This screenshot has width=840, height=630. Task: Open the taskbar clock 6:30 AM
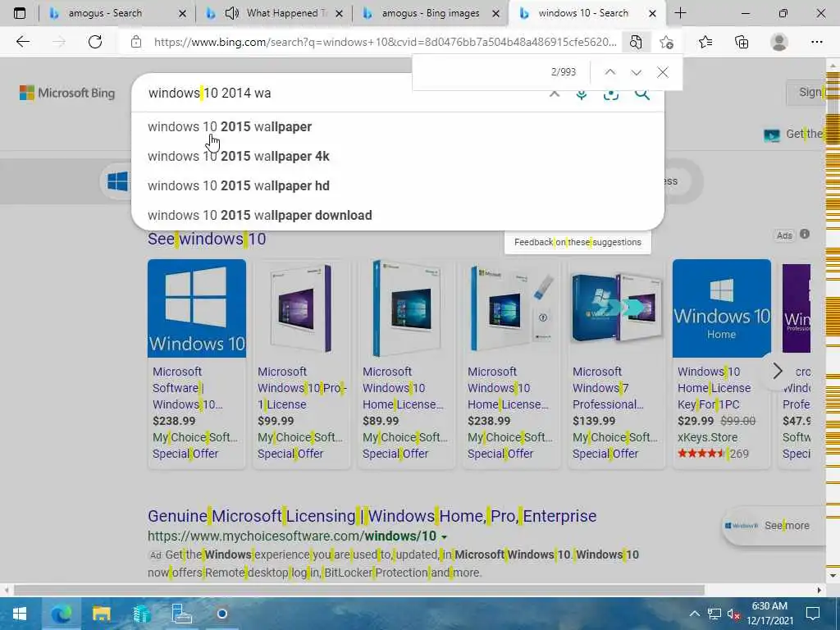tap(769, 614)
